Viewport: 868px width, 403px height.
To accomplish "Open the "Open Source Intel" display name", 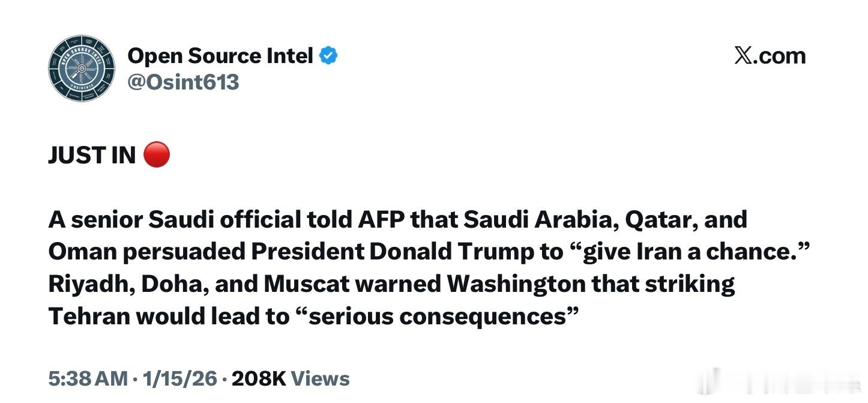I will pos(220,56).
